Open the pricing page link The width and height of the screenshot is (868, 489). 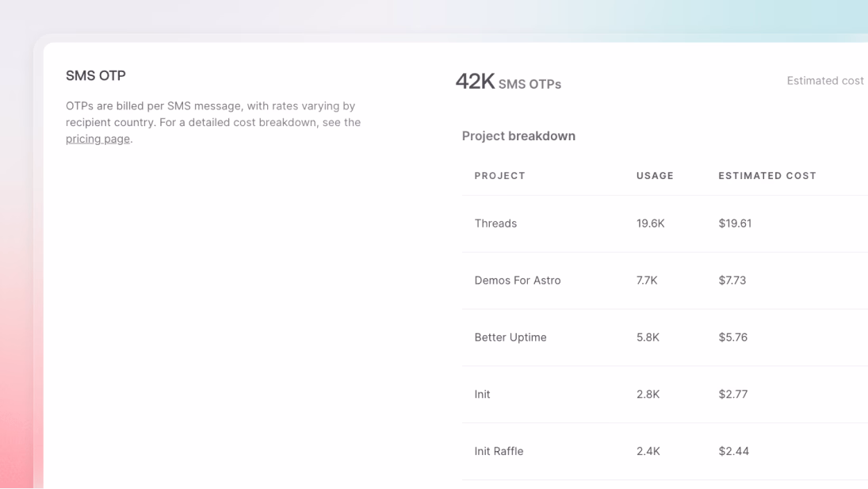pos(98,139)
